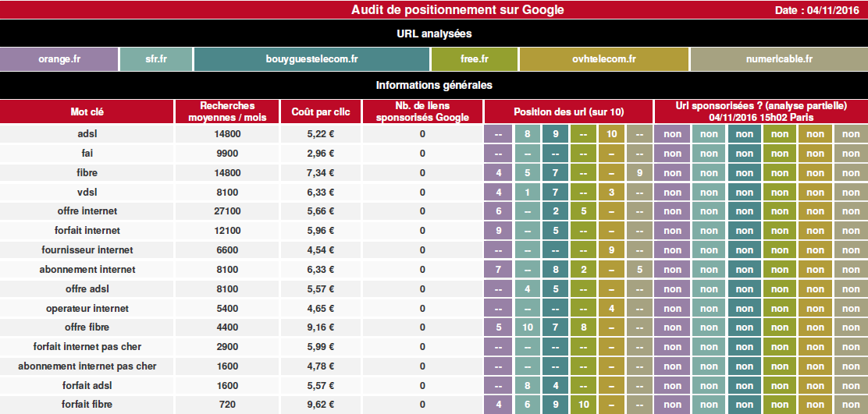Image resolution: width=868 pixels, height=414 pixels.
Task: Click ovhtelecom position 10 in adsl row
Action: pyautogui.click(x=611, y=134)
